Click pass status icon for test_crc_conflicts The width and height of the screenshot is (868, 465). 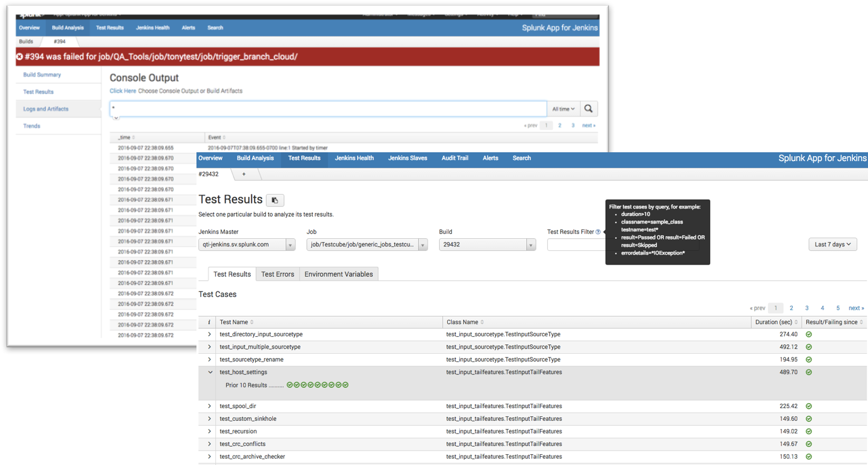(809, 444)
